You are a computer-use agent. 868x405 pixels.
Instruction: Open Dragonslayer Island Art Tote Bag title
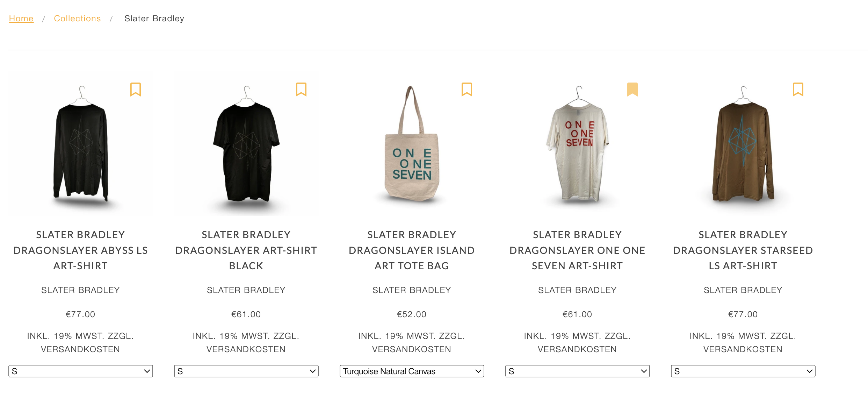[412, 250]
